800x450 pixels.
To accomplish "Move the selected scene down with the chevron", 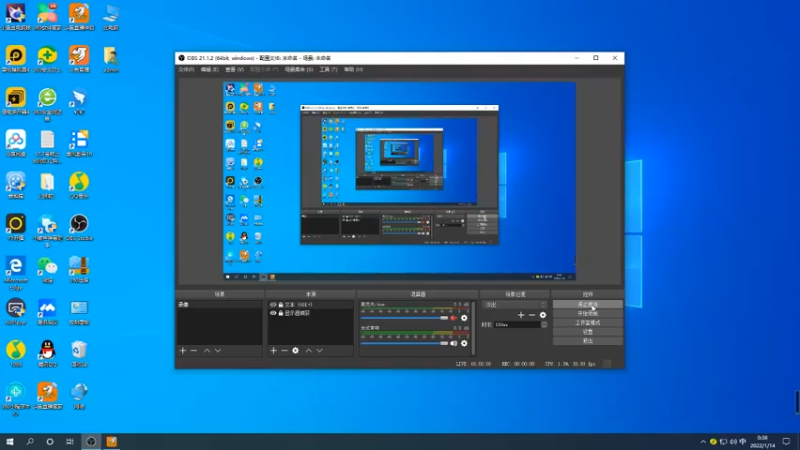I will (x=218, y=351).
